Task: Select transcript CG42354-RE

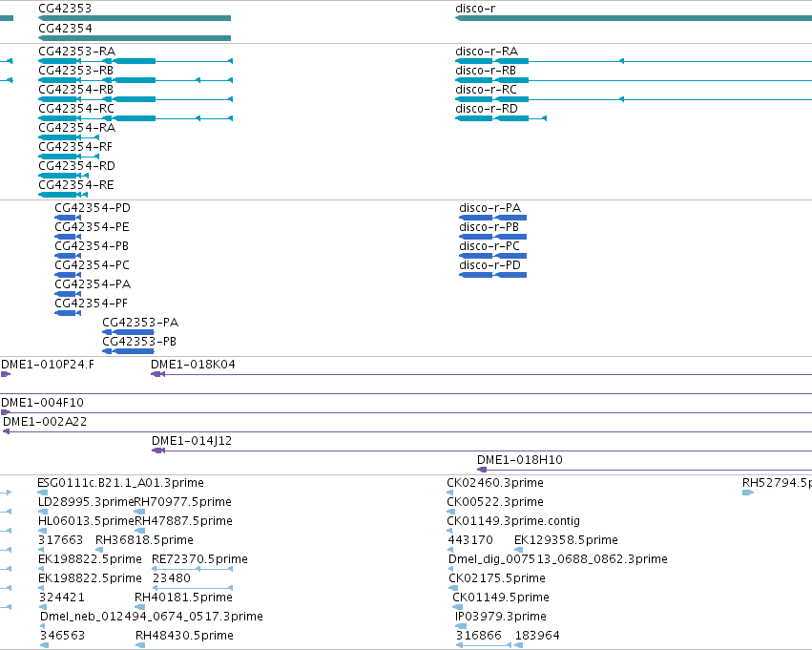Action: [63, 195]
